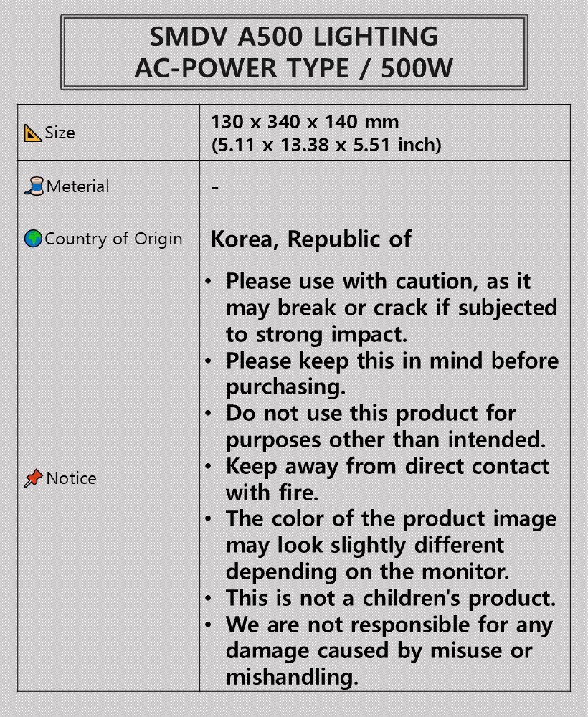Click the globe icon beside Country of Origin
The image size is (588, 717).
coord(33,239)
